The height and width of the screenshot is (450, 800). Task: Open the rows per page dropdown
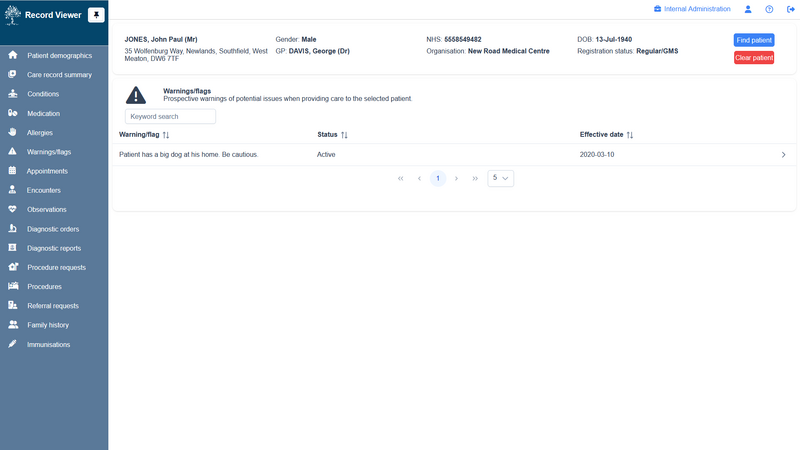click(501, 178)
